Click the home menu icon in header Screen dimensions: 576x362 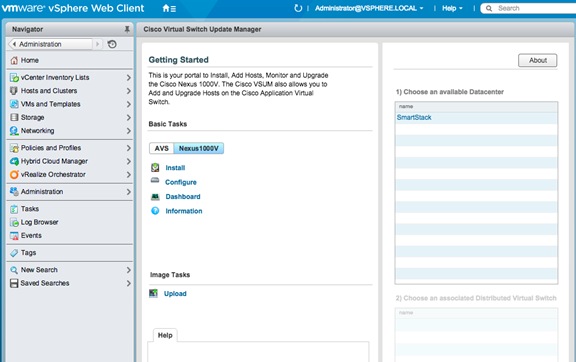pyautogui.click(x=169, y=8)
